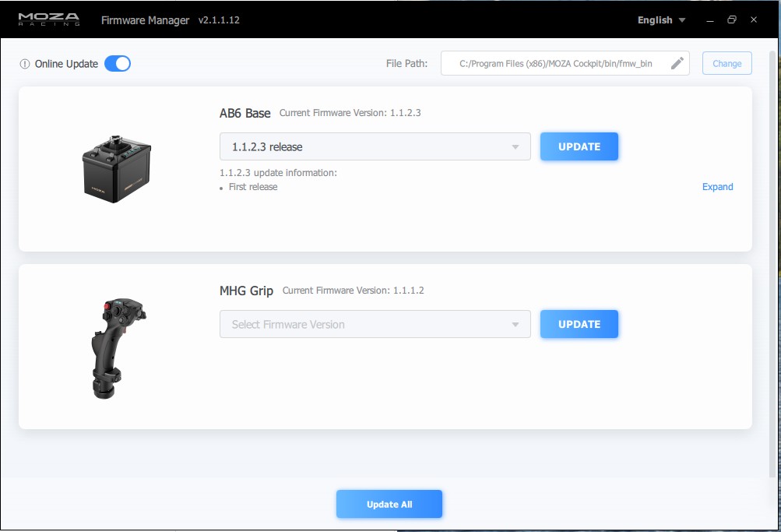Open the Select Firmware Version dropdown
Screen dimensions: 781x532
375,324
